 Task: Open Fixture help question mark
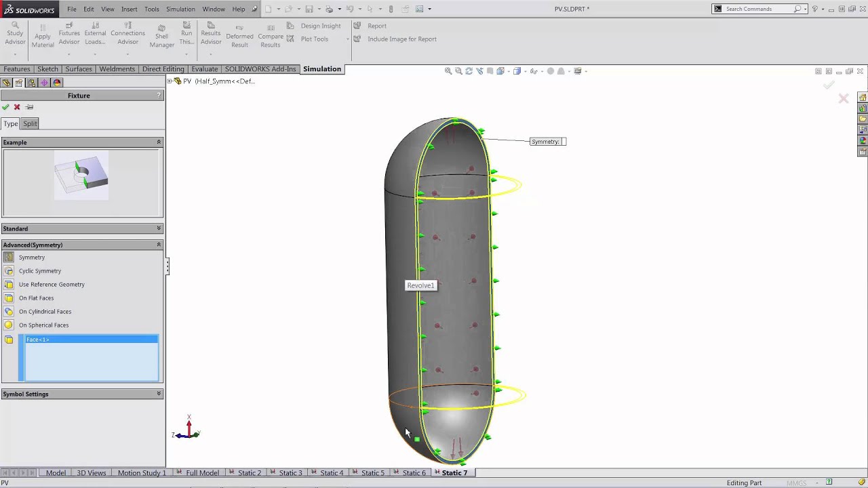pyautogui.click(x=159, y=96)
